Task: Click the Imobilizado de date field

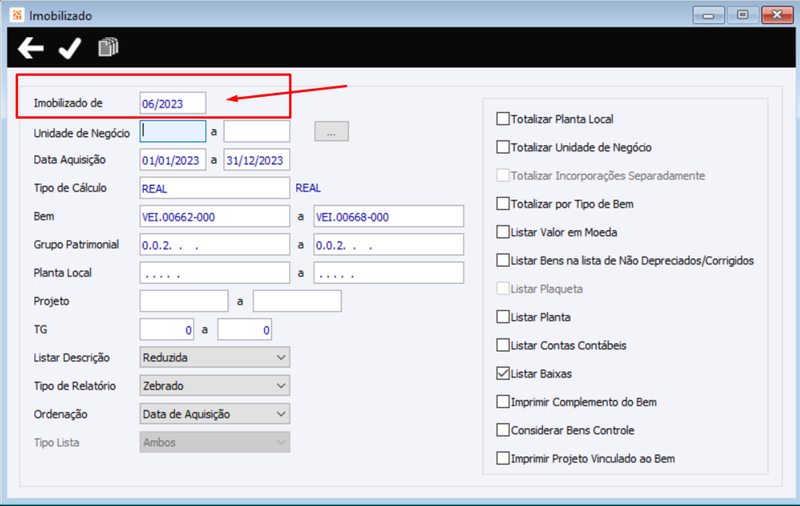Action: (x=173, y=104)
